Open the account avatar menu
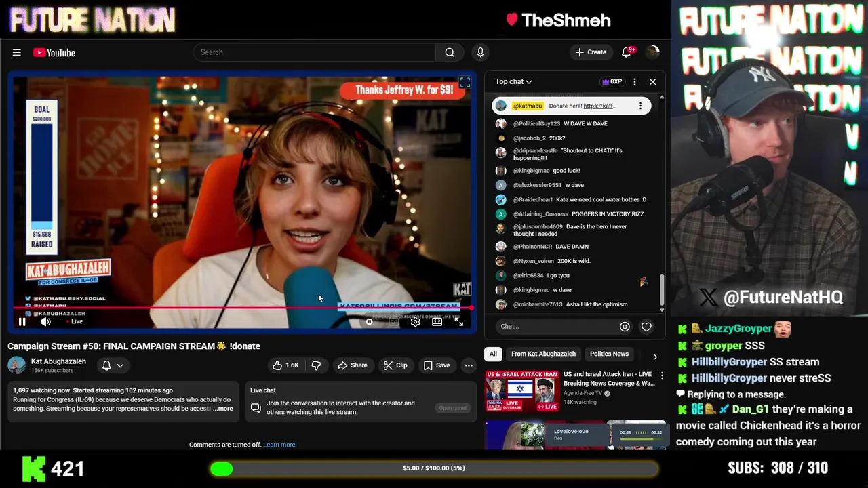The width and height of the screenshot is (868, 488). click(652, 52)
